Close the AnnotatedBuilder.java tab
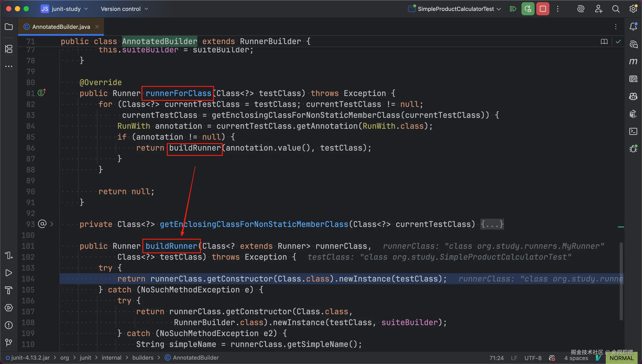The width and height of the screenshot is (642, 364). (97, 27)
